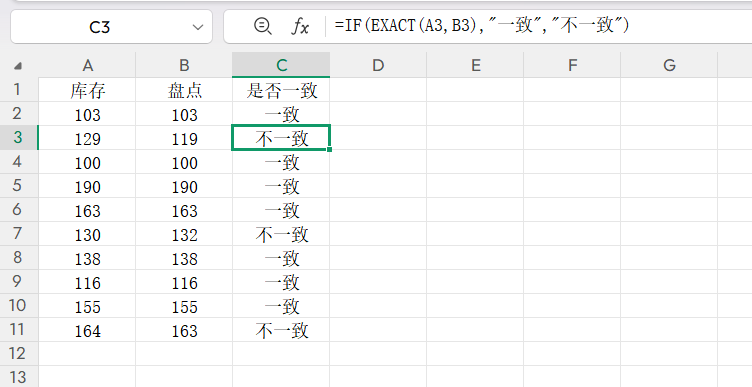This screenshot has height=387, width=752.
Task: Select column G header
Action: (670, 65)
